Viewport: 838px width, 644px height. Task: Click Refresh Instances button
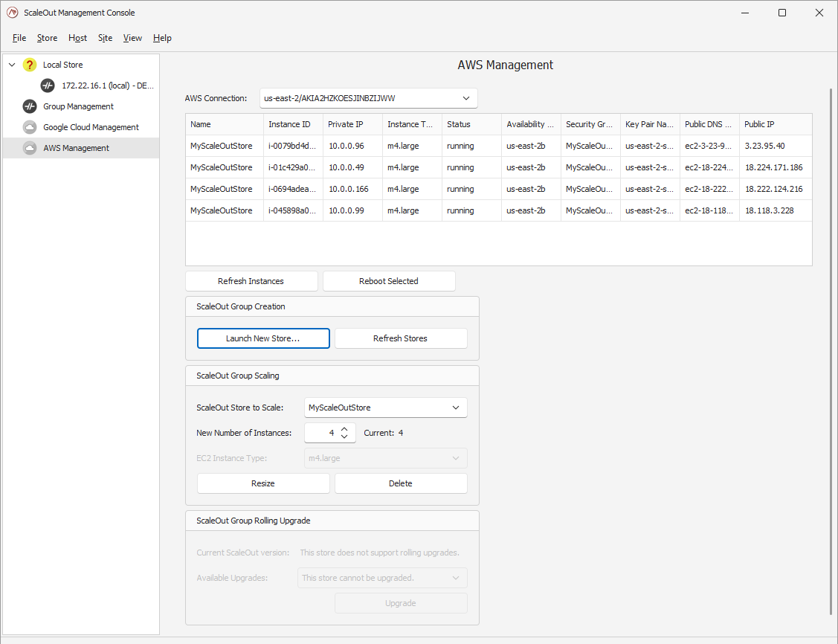pos(251,281)
